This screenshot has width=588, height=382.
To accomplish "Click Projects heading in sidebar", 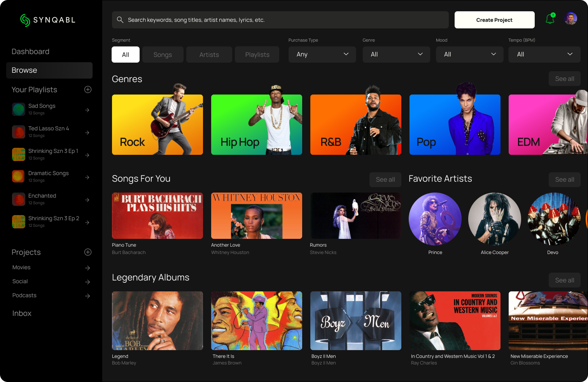I will click(x=26, y=252).
